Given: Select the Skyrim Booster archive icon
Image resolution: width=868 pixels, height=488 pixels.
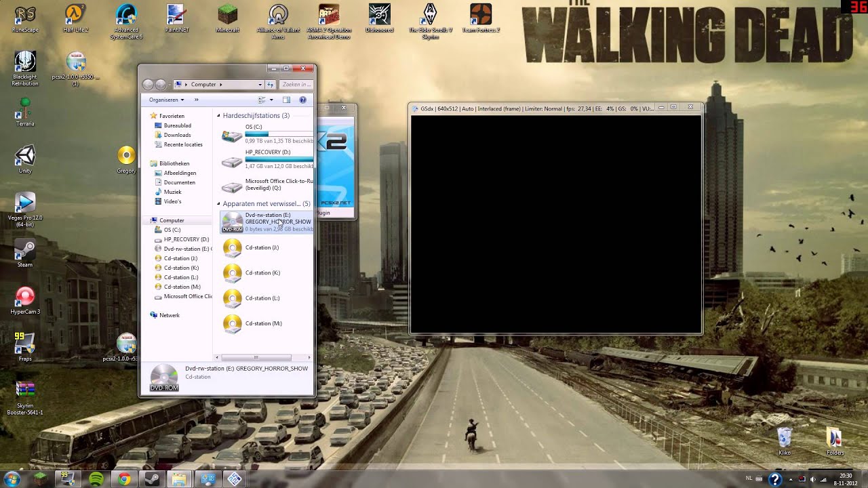Looking at the screenshot, I should 25,398.
